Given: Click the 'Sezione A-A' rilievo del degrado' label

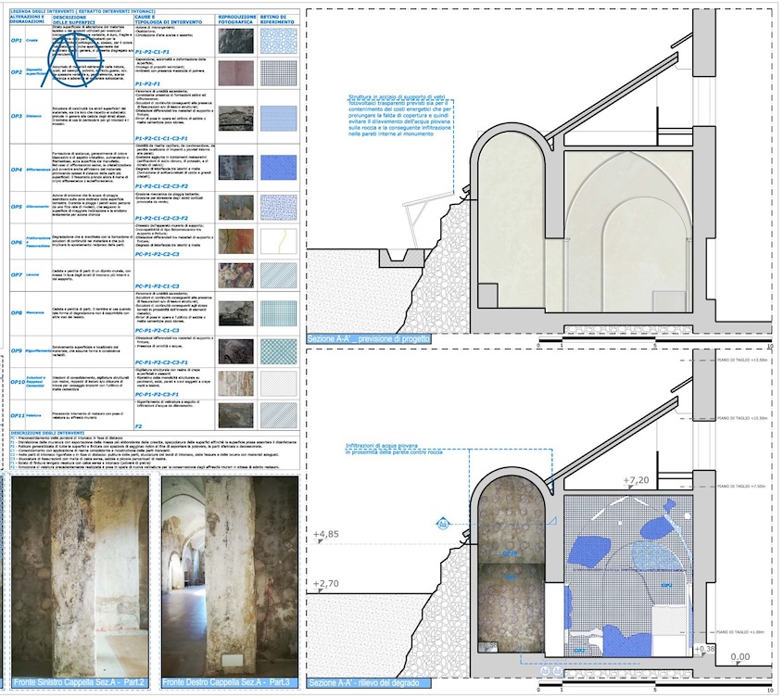Looking at the screenshot, I should [x=368, y=681].
